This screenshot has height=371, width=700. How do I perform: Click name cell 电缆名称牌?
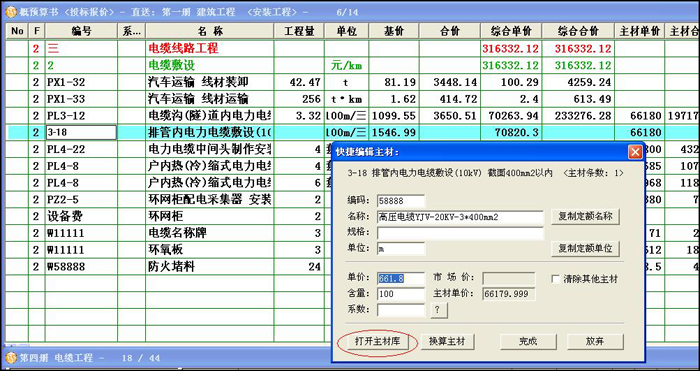point(210,233)
